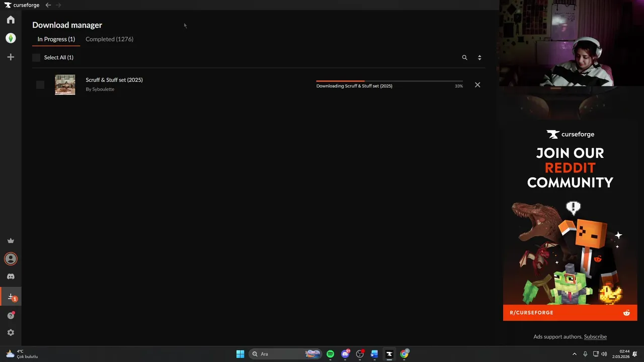The width and height of the screenshot is (644, 362).
Task: Click the curseforge logo in title bar
Action: pos(22,5)
